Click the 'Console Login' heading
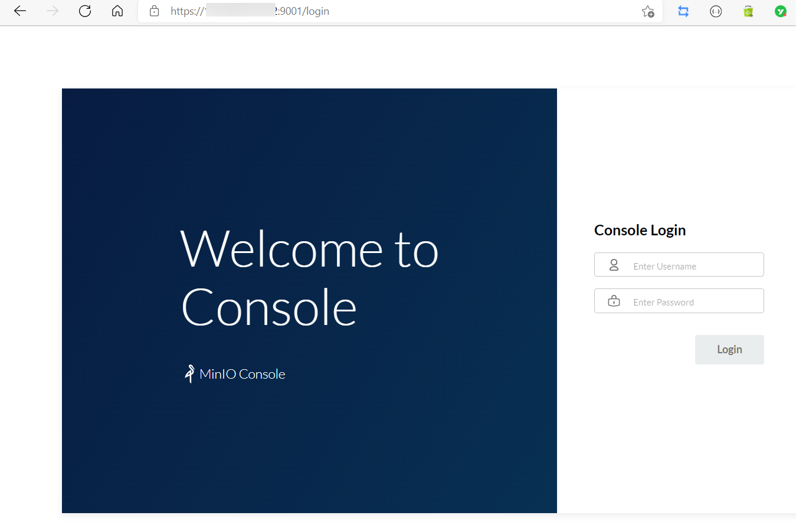Viewport: 796px width, 532px height. pyautogui.click(x=640, y=230)
